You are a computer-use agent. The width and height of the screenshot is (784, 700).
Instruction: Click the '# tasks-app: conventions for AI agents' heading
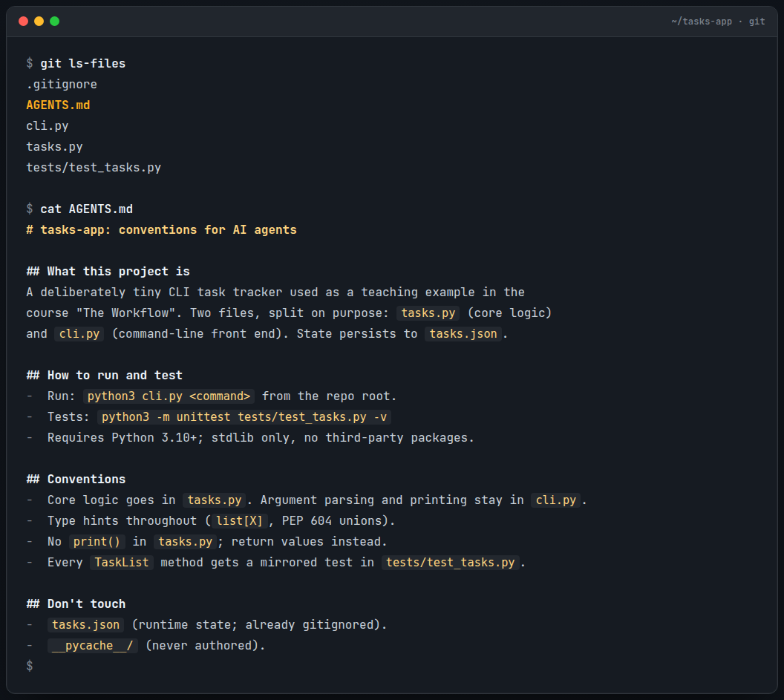[162, 230]
